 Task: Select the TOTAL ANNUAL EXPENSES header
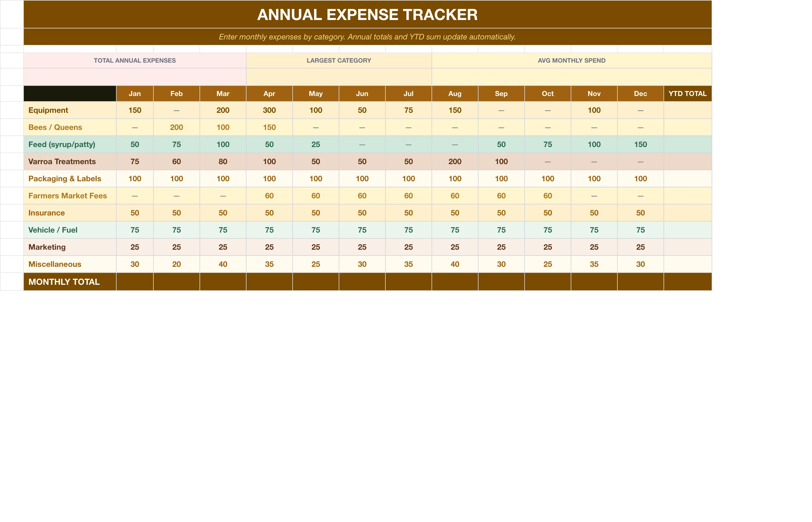tap(135, 60)
